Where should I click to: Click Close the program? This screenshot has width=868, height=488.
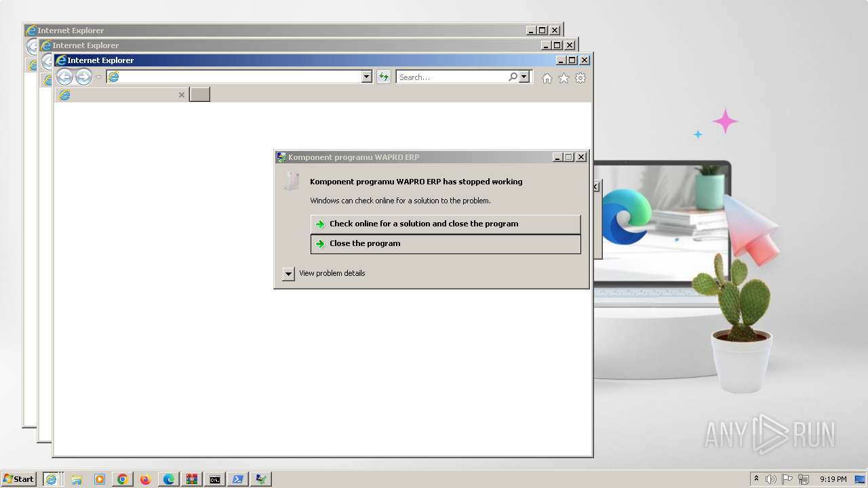pos(446,244)
